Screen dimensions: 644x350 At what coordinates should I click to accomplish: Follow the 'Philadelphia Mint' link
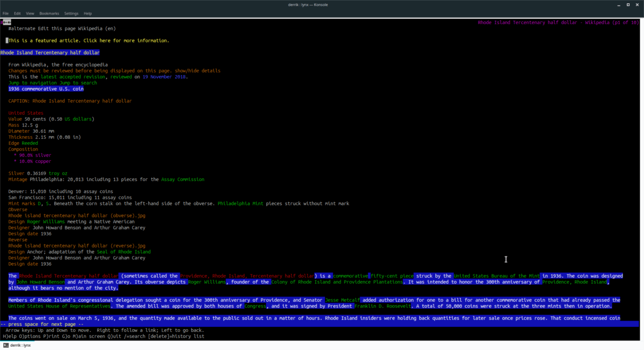pyautogui.click(x=240, y=204)
